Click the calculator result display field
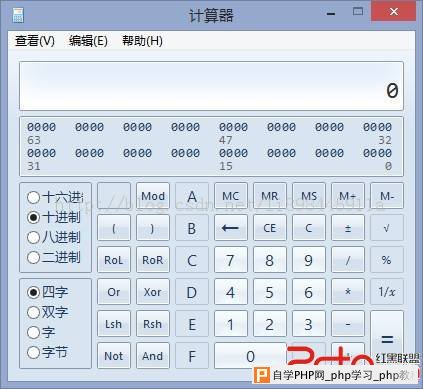423x389 pixels. click(x=211, y=86)
